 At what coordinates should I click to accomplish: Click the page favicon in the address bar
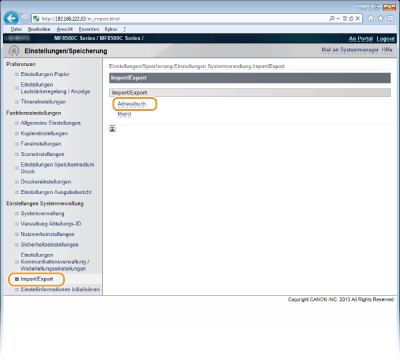pyautogui.click(x=36, y=19)
